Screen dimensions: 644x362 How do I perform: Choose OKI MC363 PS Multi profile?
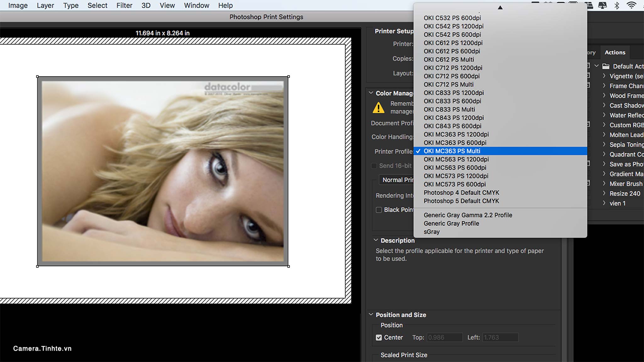[x=500, y=151]
